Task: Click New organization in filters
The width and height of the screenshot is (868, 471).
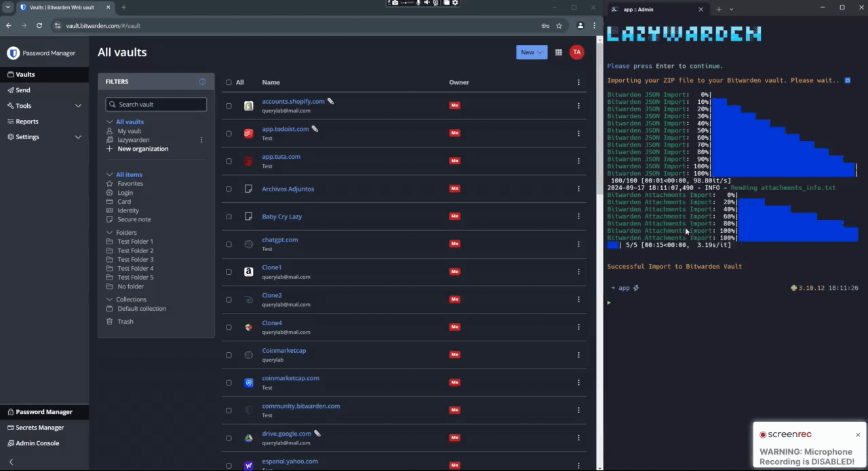Action: 142,149
